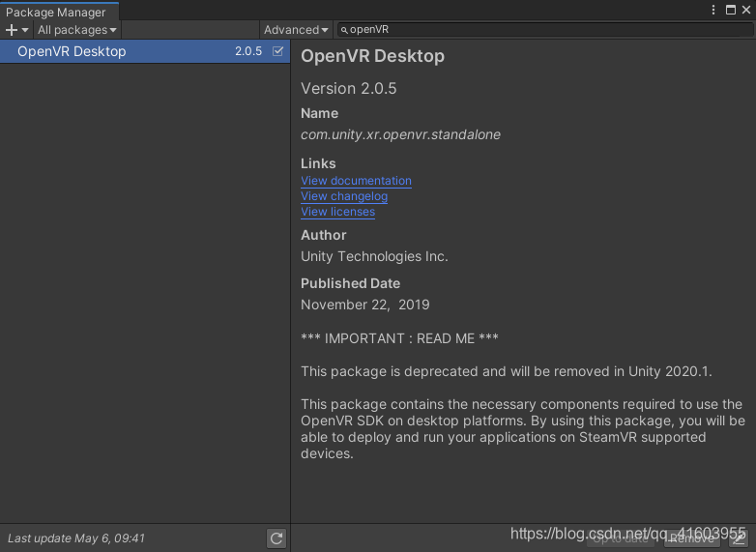Viewport: 756px width, 552px height.
Task: Close the Package Manager window
Action: click(x=746, y=10)
